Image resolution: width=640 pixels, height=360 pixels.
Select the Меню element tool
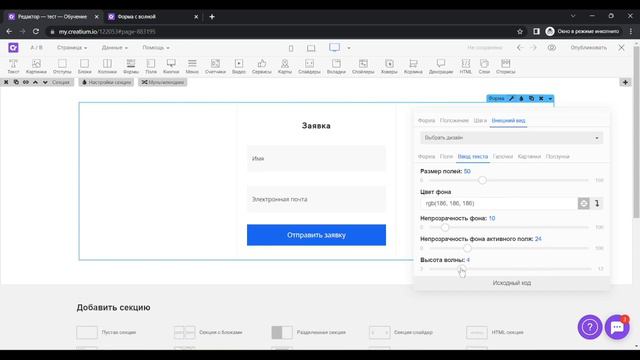[192, 66]
